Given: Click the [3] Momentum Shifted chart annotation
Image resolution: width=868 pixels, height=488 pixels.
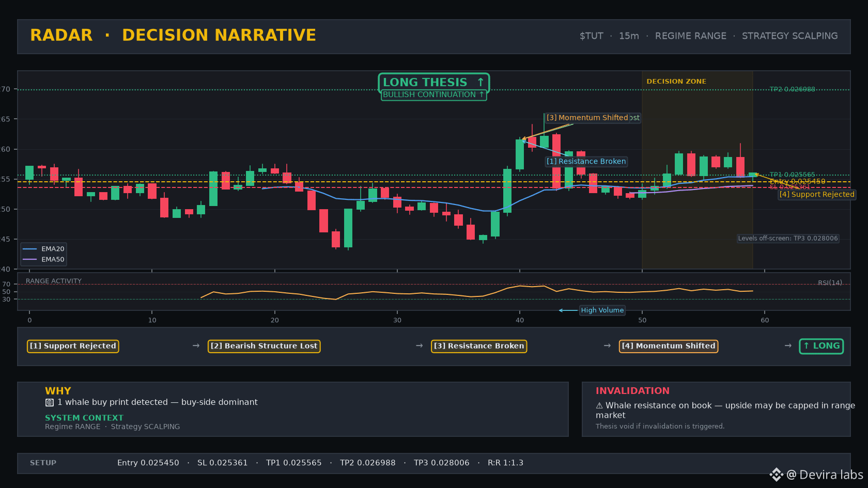Looking at the screenshot, I should click(587, 118).
